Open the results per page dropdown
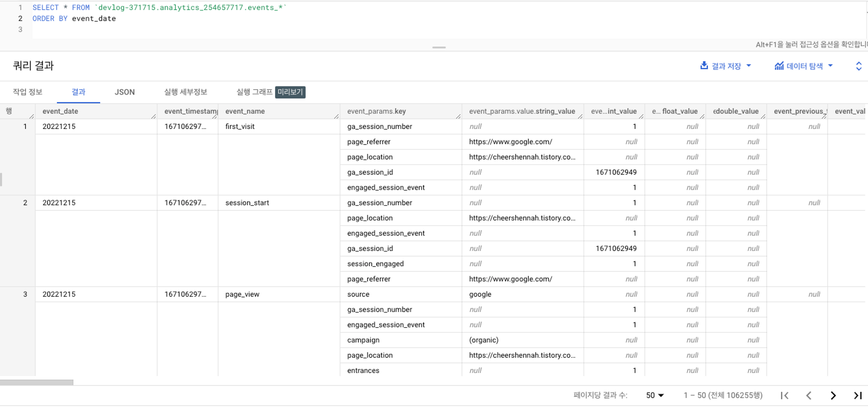Screen dimensions: 868x407 (x=655, y=395)
